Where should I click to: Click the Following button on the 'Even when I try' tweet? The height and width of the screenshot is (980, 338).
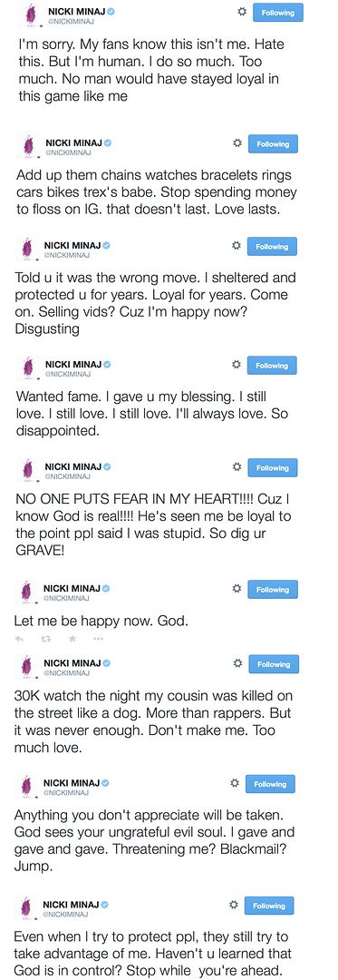click(x=269, y=906)
